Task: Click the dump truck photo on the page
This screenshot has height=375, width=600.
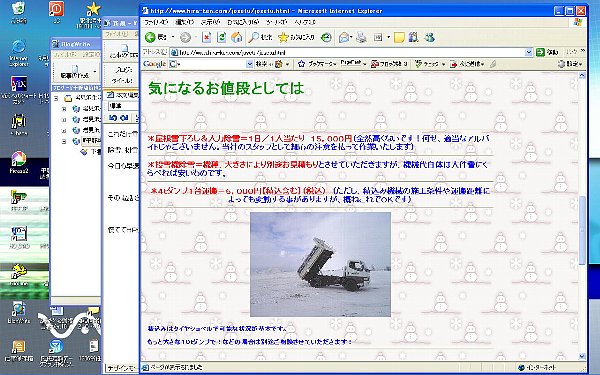Action: click(x=320, y=264)
